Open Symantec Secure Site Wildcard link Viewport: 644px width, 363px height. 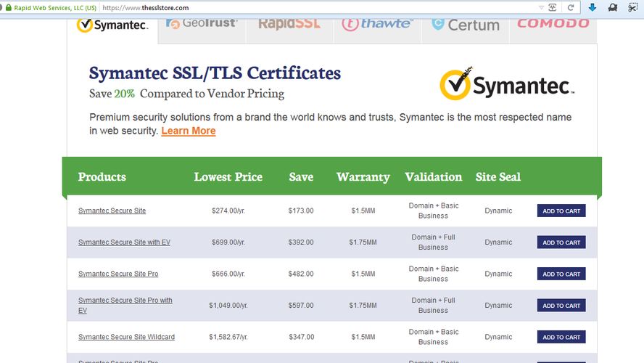point(126,337)
